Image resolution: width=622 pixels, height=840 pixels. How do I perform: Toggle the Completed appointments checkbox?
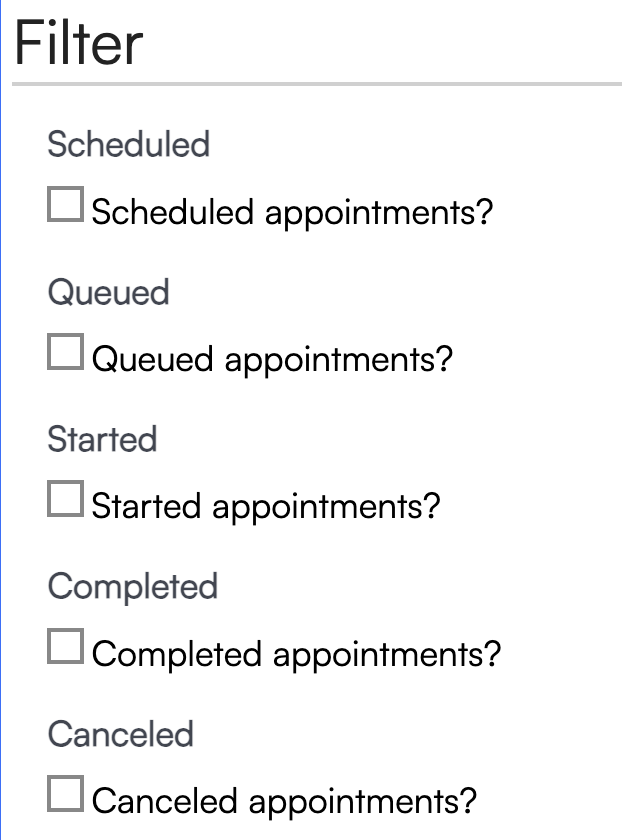[x=65, y=648]
